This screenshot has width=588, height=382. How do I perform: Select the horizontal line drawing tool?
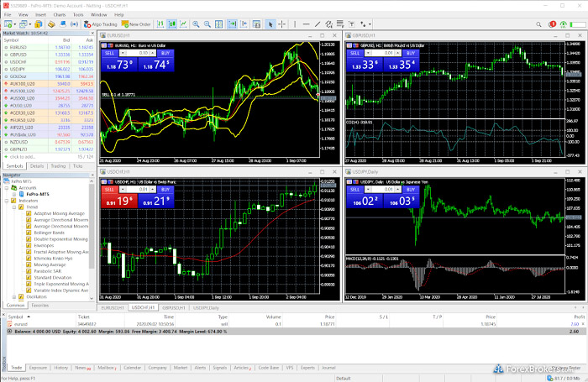(306, 24)
